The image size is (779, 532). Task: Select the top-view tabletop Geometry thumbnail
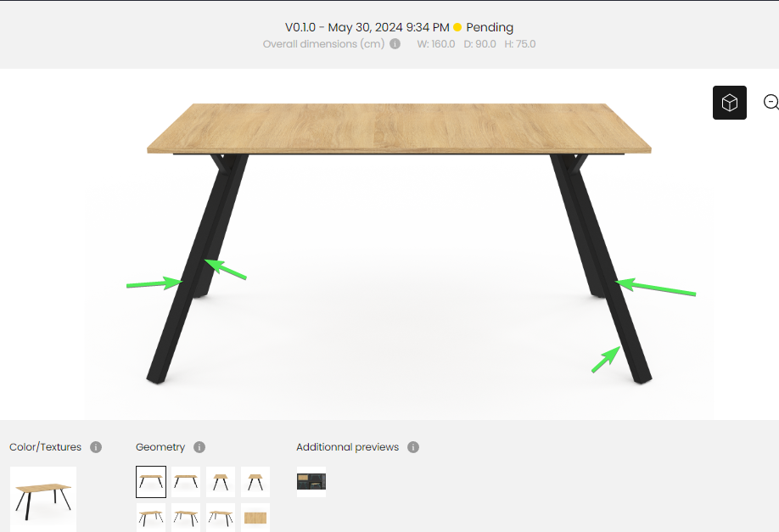coord(255,518)
